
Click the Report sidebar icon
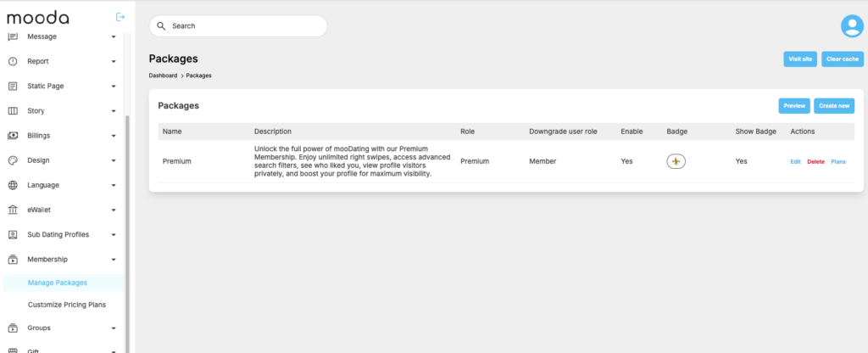[13, 61]
